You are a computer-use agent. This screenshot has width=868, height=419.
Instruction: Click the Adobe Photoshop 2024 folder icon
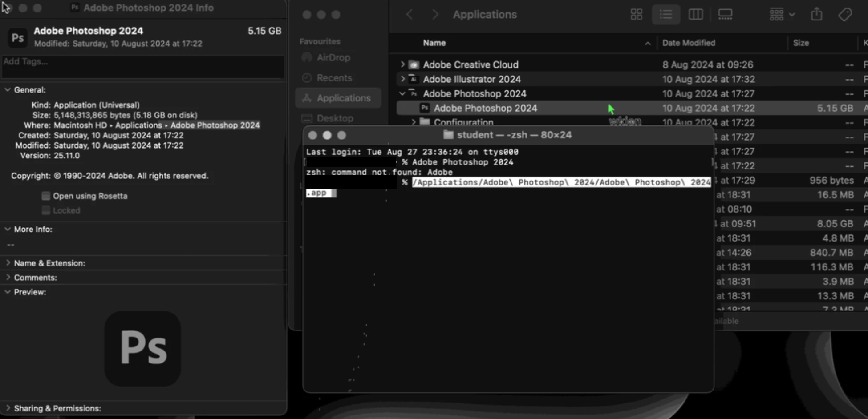(x=414, y=93)
